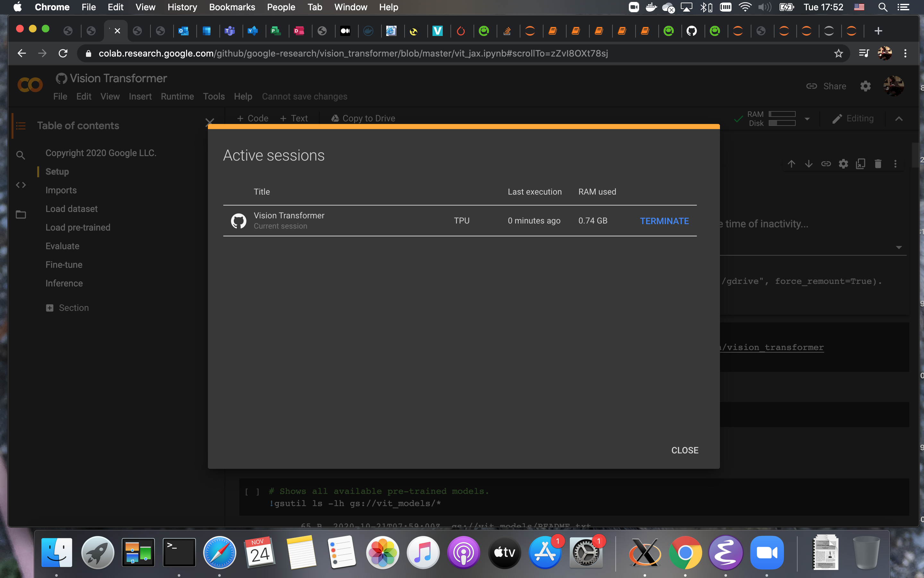Add a Code cell
The image size is (924, 578).
coord(252,118)
